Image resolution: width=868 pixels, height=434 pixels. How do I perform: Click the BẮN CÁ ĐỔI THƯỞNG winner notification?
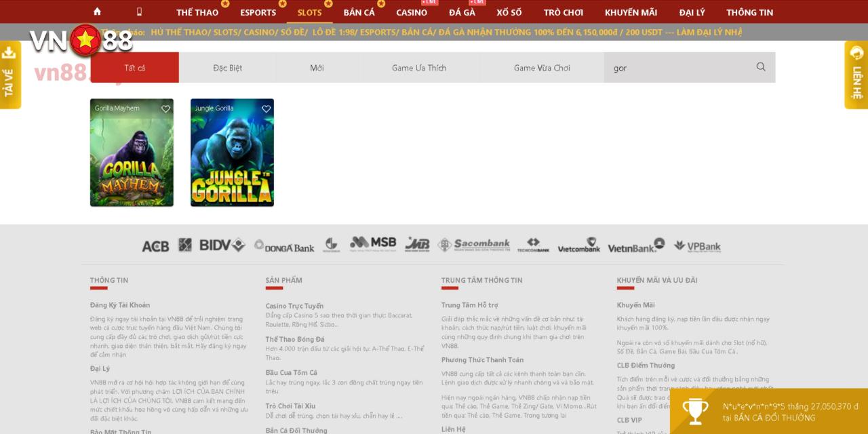coord(769,412)
